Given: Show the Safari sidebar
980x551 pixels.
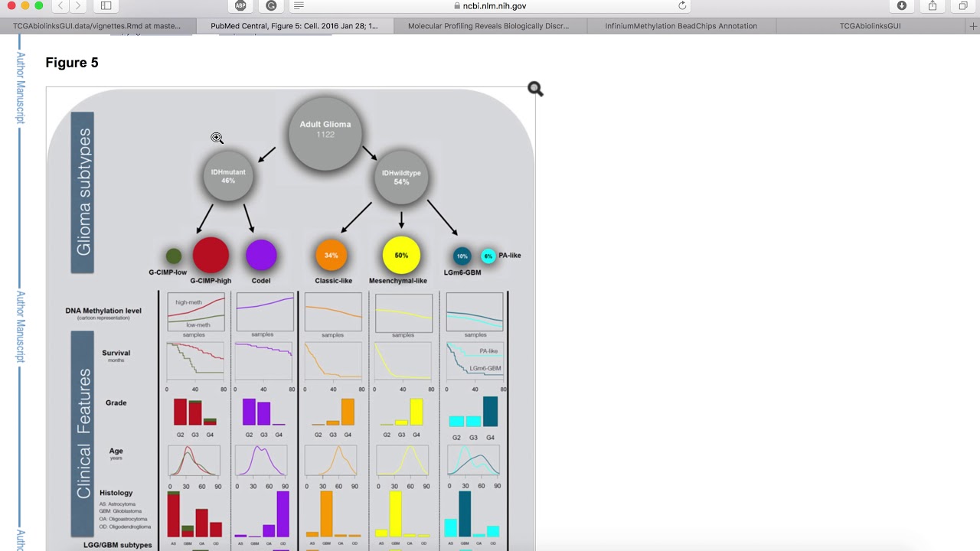Looking at the screenshot, I should [106, 6].
